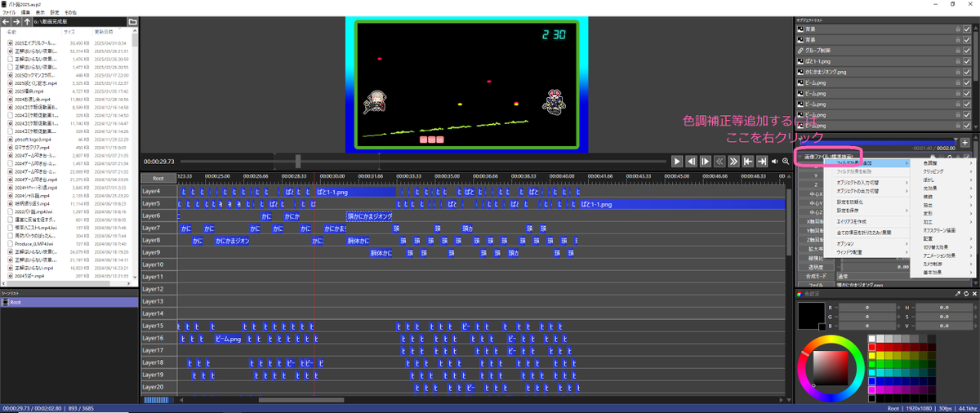Screen dimensions: 980x413
Task: Jump to the end of the timeline
Action: pos(762,162)
